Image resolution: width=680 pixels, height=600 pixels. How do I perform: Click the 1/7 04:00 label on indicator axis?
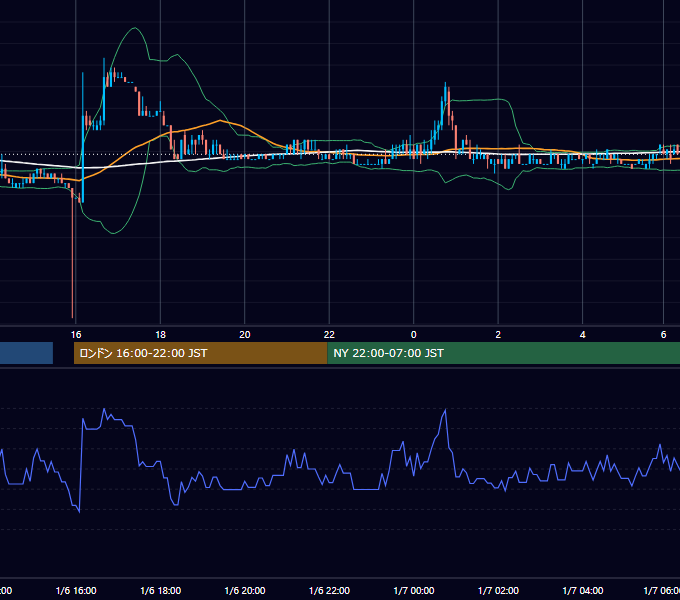[x=582, y=590]
